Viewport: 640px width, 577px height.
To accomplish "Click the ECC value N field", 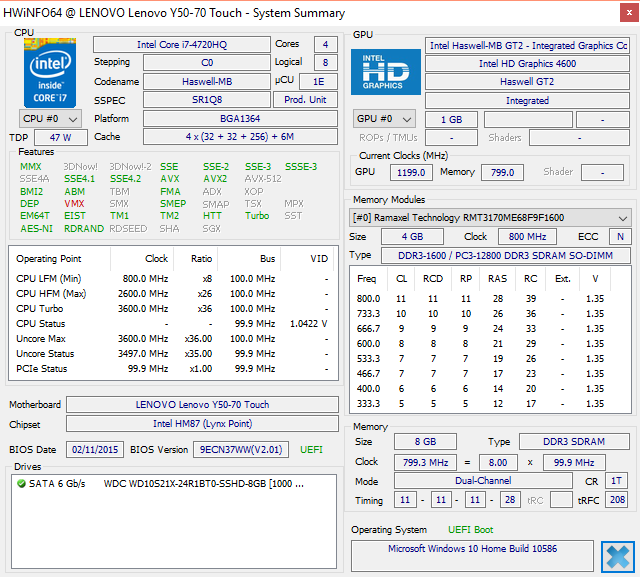I will 620,237.
